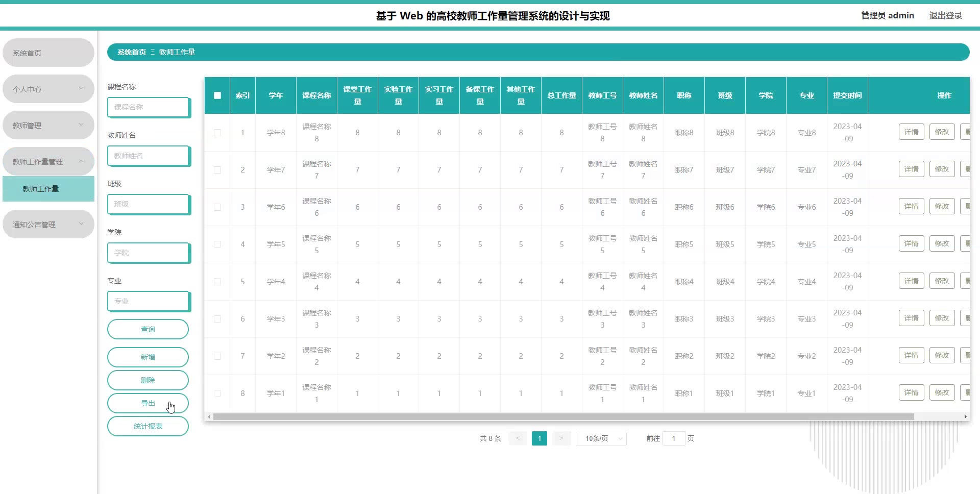The width and height of the screenshot is (980, 494).
Task: Expand the 个人中心 sidebar menu
Action: coord(48,89)
